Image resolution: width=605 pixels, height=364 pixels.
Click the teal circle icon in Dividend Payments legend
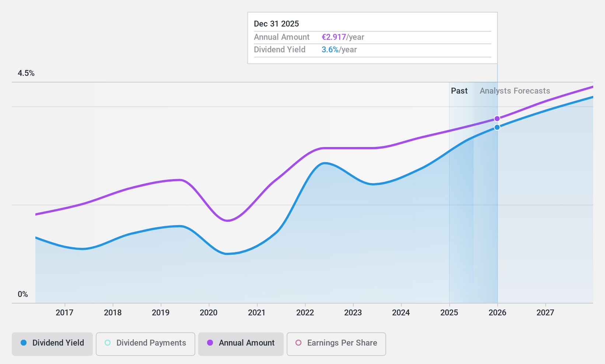(108, 343)
